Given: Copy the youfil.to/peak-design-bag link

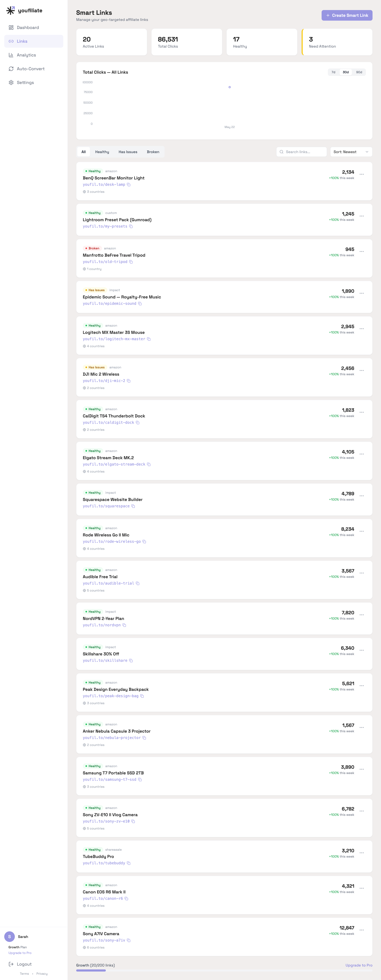Looking at the screenshot, I should coord(142,696).
